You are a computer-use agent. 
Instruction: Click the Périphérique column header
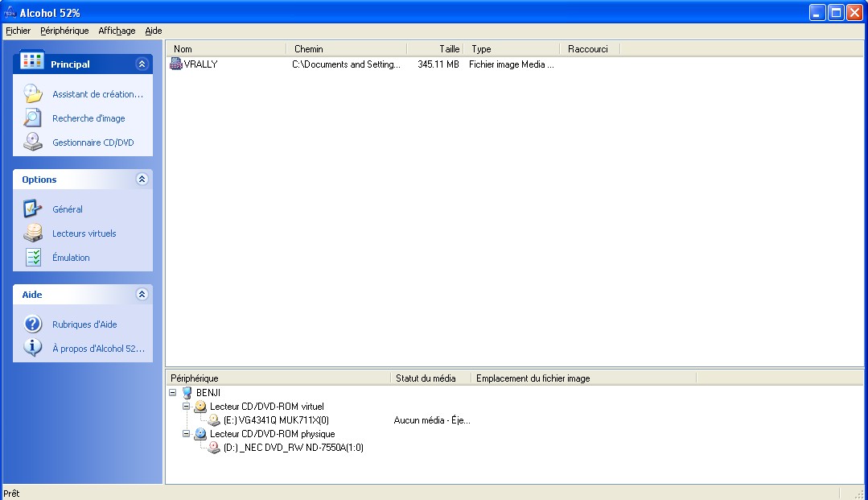click(x=278, y=378)
